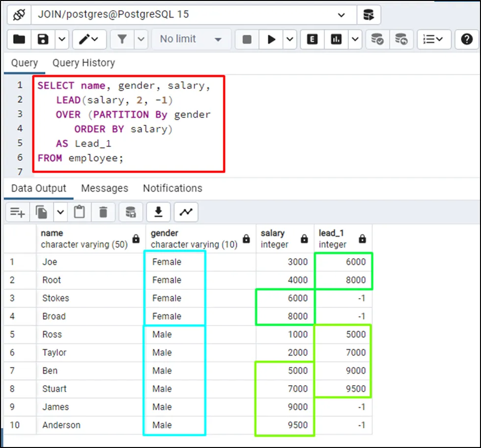This screenshot has height=448, width=481.
Task: Click the Explain Analyze chart icon
Action: (x=337, y=39)
